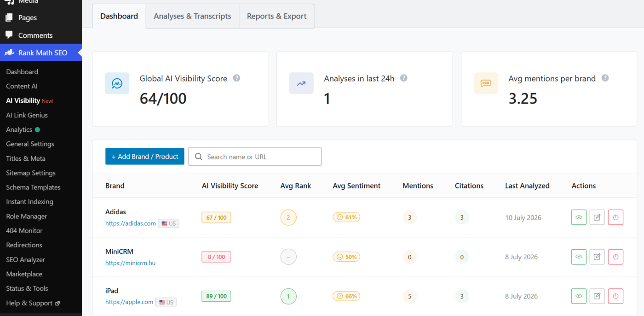
Task: Open 404 Monitor submenu item
Action: coord(24,230)
